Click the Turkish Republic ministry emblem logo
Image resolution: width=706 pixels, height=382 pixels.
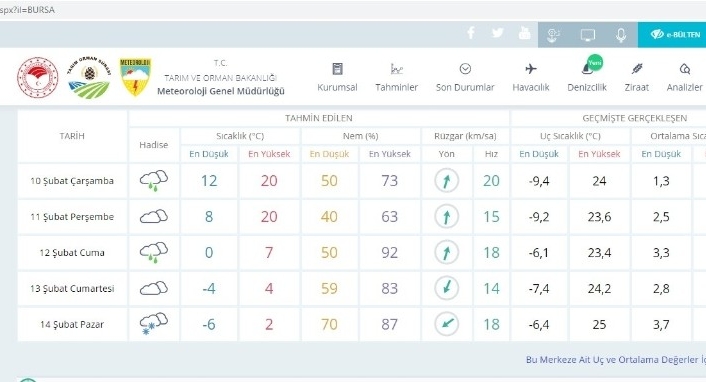38,77
